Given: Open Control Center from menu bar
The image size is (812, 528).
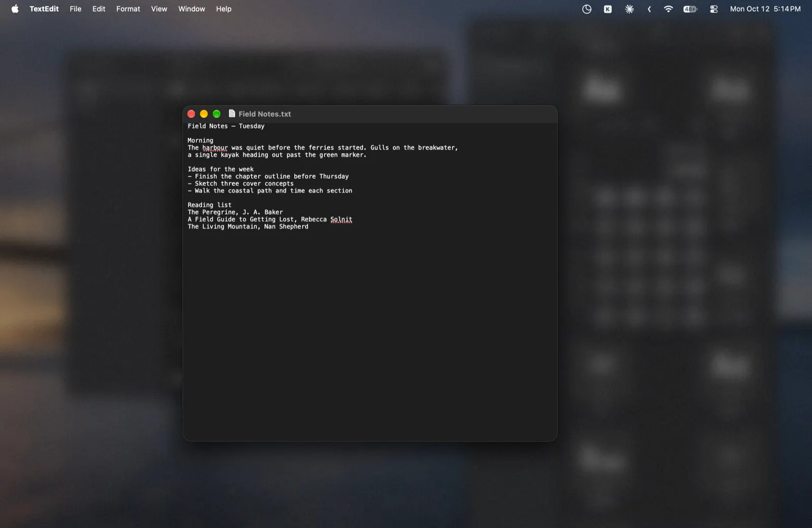Looking at the screenshot, I should point(714,9).
